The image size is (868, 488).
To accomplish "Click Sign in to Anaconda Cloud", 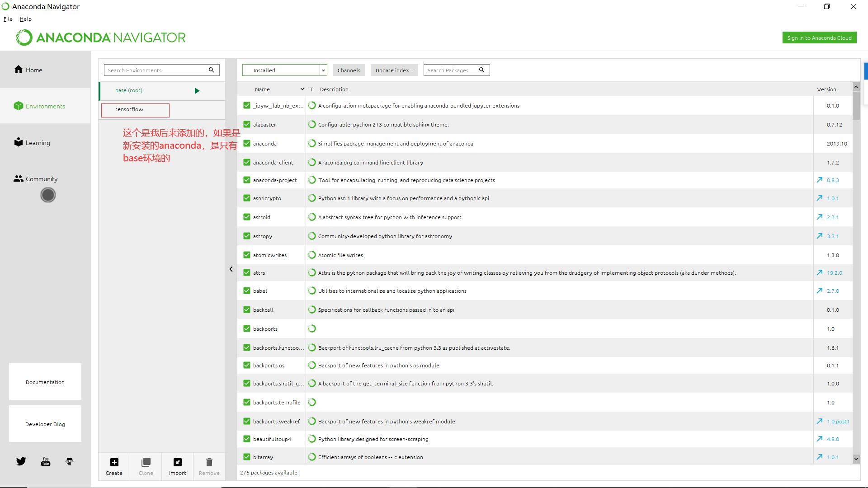I will coord(819,38).
